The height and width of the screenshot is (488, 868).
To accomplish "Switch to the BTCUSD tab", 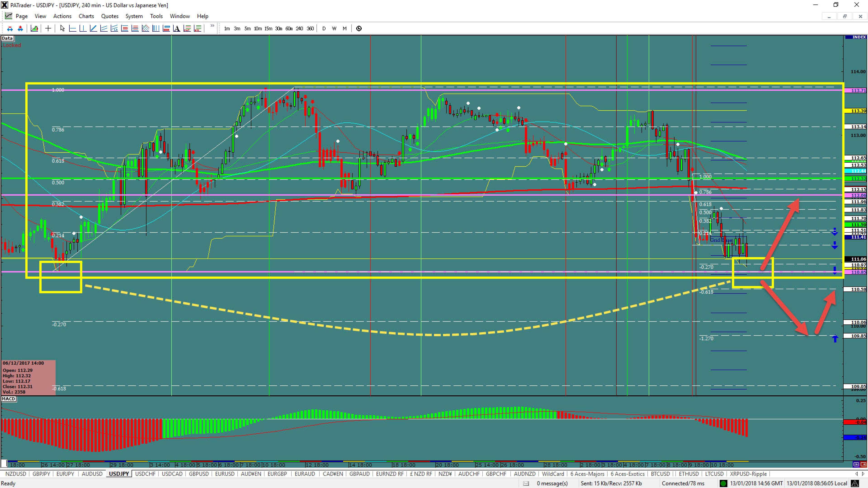I will [660, 474].
